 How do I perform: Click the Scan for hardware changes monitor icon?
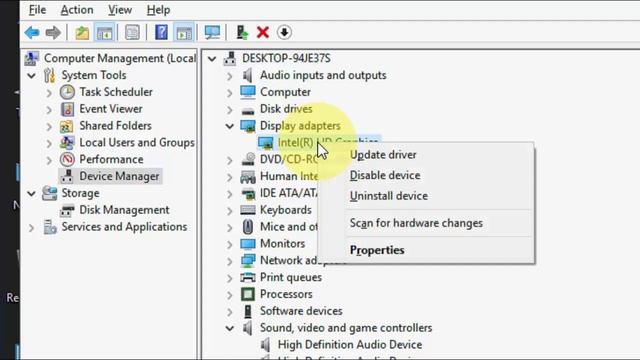click(x=212, y=32)
